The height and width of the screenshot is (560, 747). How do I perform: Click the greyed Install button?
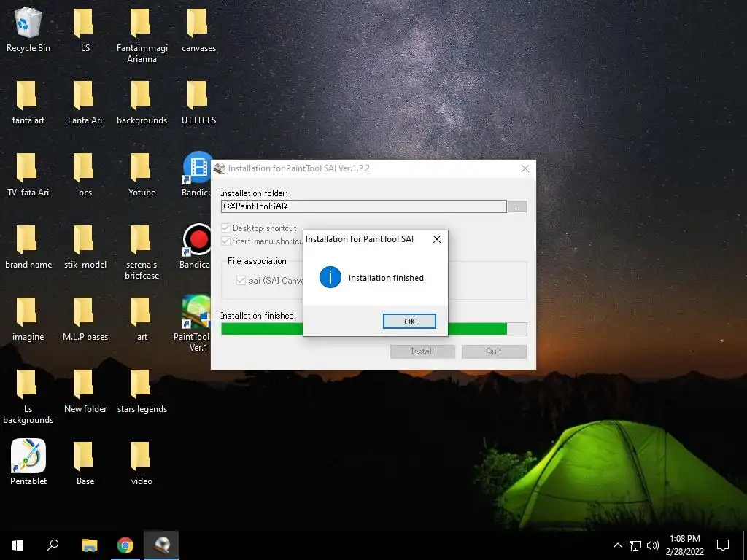tap(422, 351)
